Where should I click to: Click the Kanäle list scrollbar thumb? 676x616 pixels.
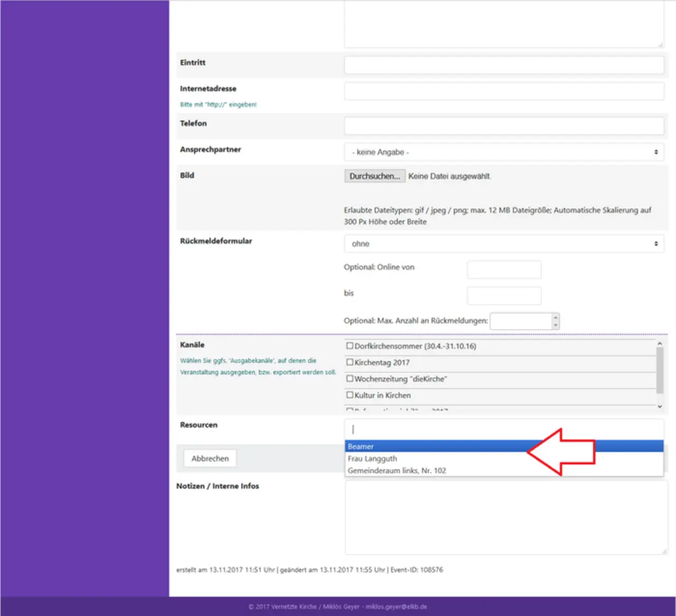pyautogui.click(x=660, y=371)
